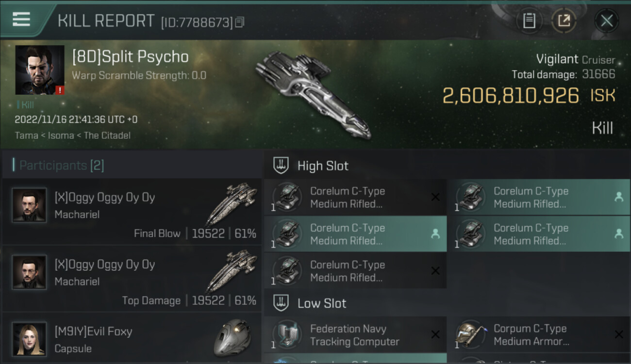Open Final Blow participant Oggy Oggy Oy Oy

[x=105, y=198]
